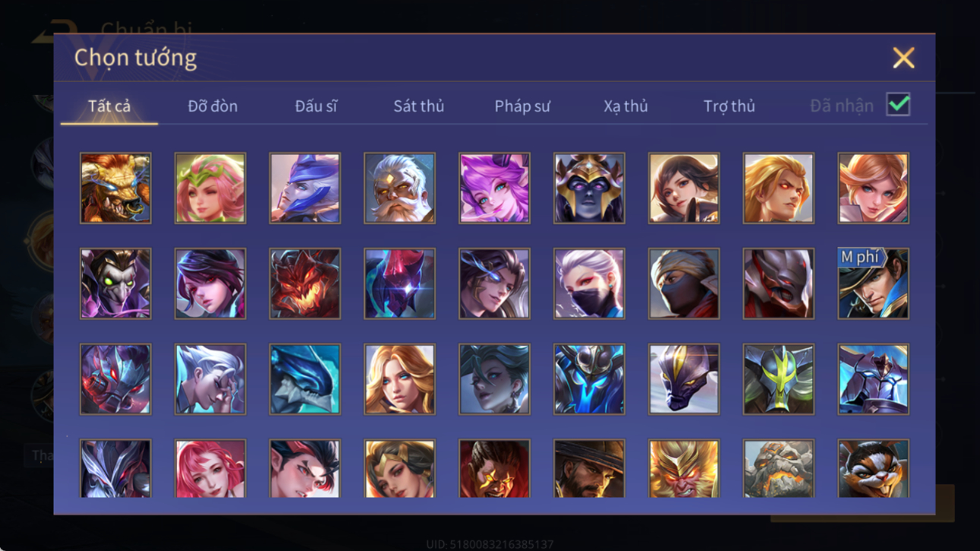Select the white-haired masked ninja hero
980x551 pixels.
pos(589,283)
